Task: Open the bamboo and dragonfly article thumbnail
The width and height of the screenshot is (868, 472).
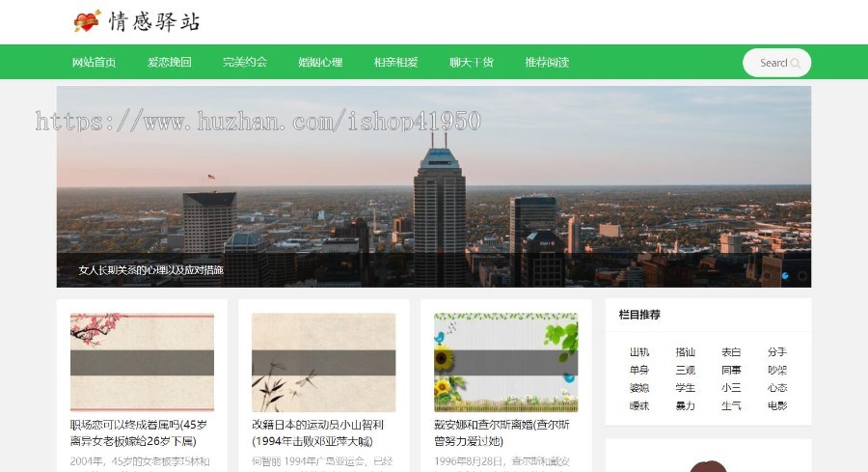Action: pyautogui.click(x=324, y=362)
